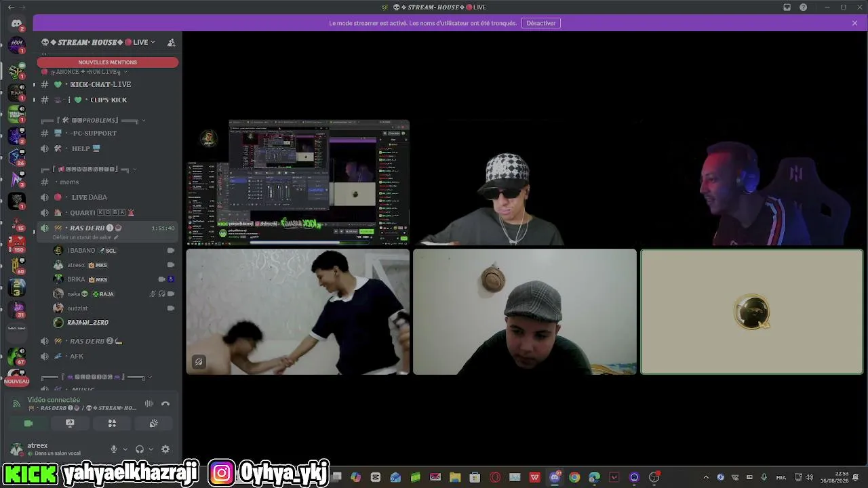
Task: Disconnect from the voice channel
Action: click(165, 404)
